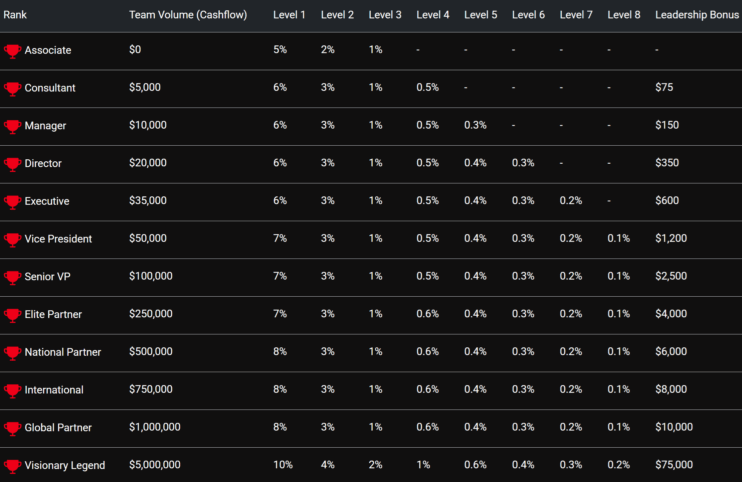This screenshot has height=482, width=742.
Task: Select the Global Partner trophy icon
Action: click(12, 428)
